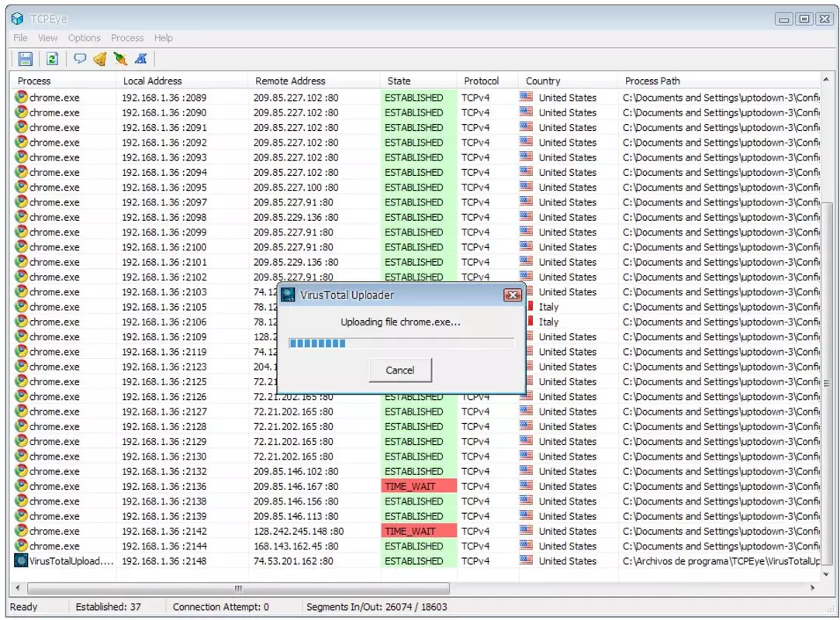This screenshot has height=620, width=840.
Task: Click Chrome icon in the port 2142 row
Action: coord(21,531)
